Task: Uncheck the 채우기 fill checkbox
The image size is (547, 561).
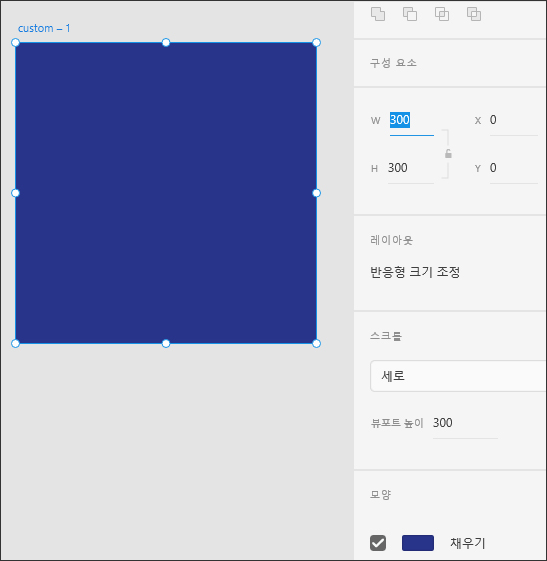Action: click(378, 543)
